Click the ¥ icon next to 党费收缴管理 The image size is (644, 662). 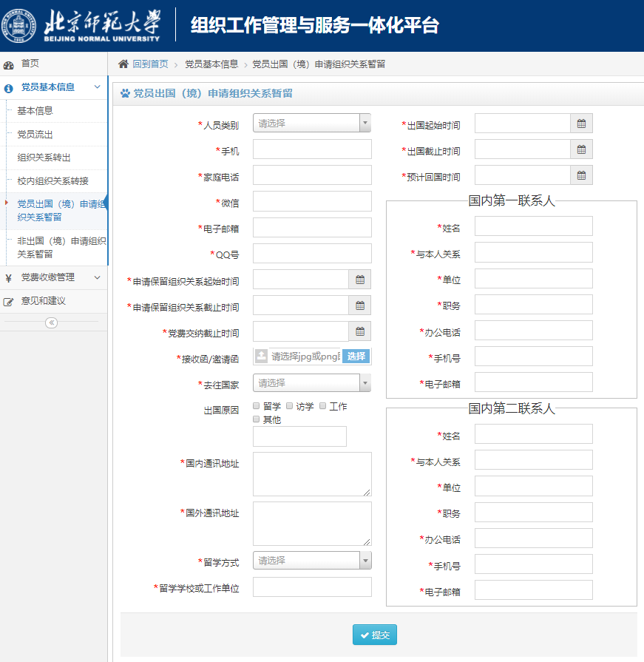7,279
